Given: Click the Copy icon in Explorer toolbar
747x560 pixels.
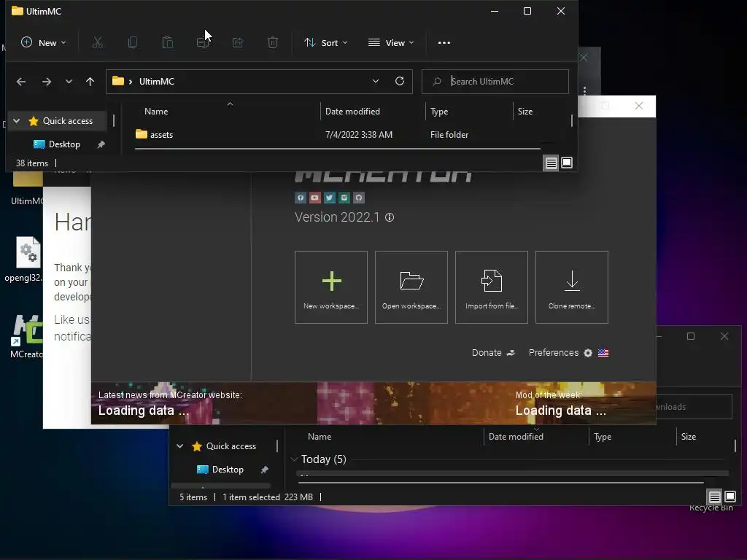Looking at the screenshot, I should pos(133,43).
